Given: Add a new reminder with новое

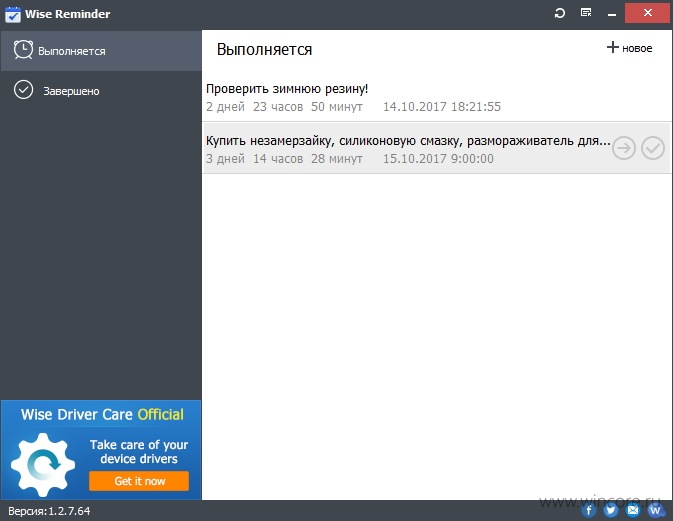Looking at the screenshot, I should (629, 48).
